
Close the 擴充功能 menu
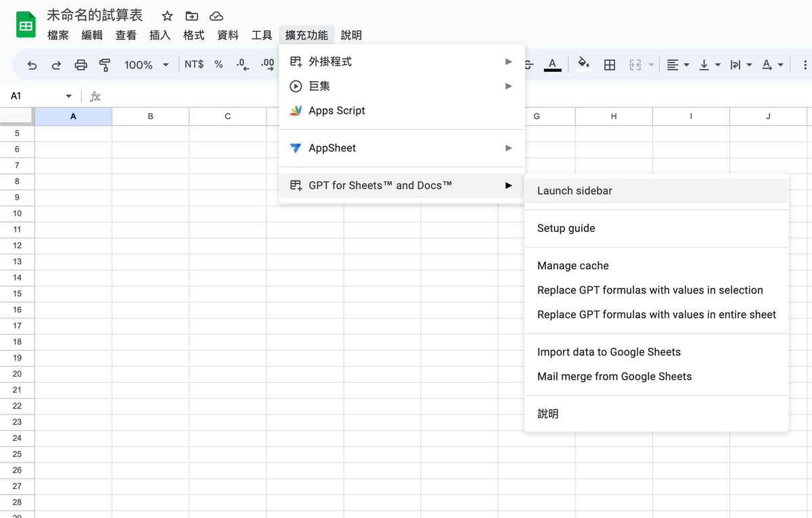coord(307,35)
